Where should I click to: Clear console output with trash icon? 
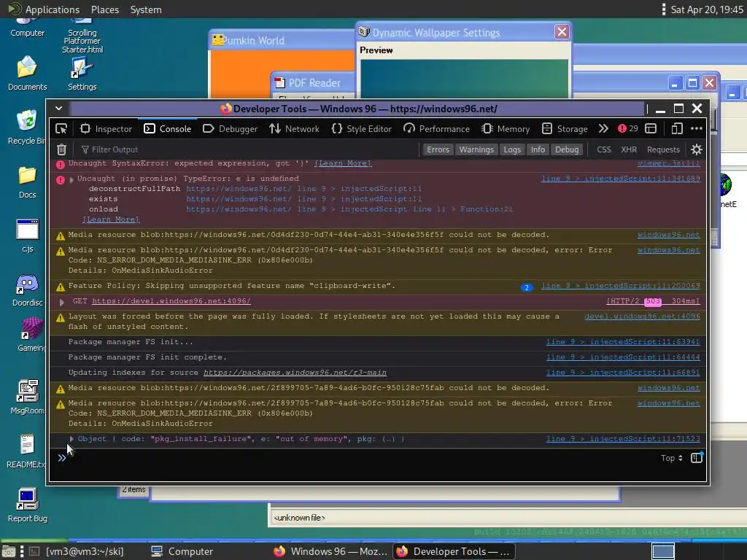click(61, 149)
